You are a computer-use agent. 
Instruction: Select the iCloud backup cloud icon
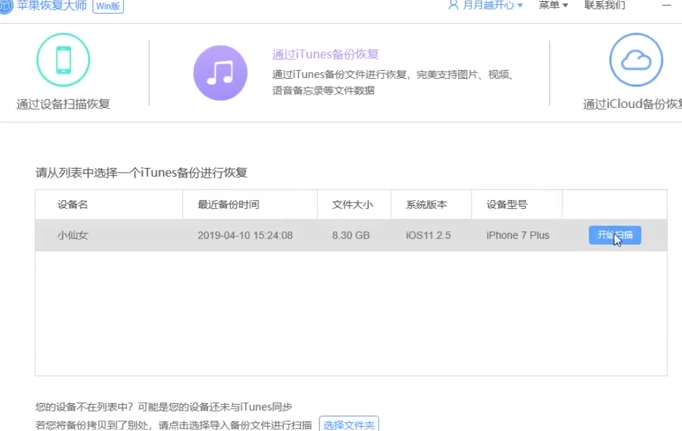pyautogui.click(x=636, y=60)
